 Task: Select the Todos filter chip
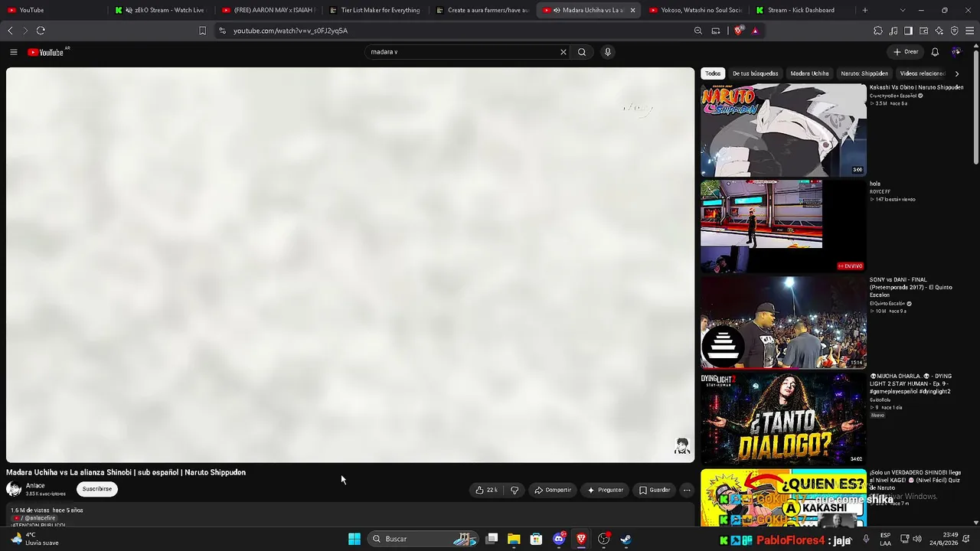[x=713, y=73]
